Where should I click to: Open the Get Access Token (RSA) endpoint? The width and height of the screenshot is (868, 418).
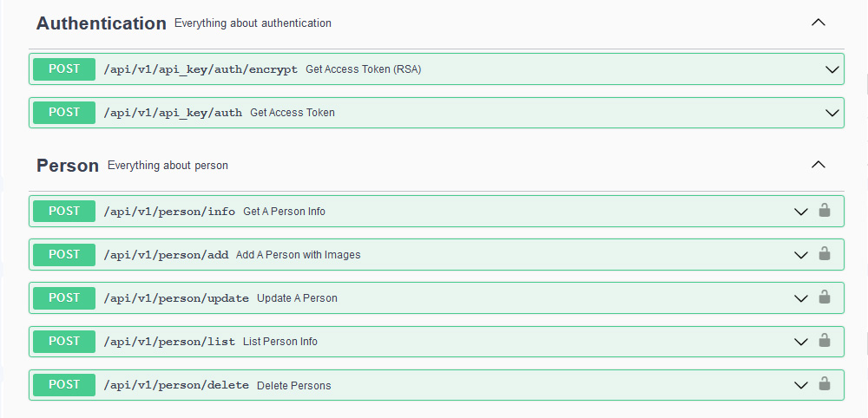point(363,69)
